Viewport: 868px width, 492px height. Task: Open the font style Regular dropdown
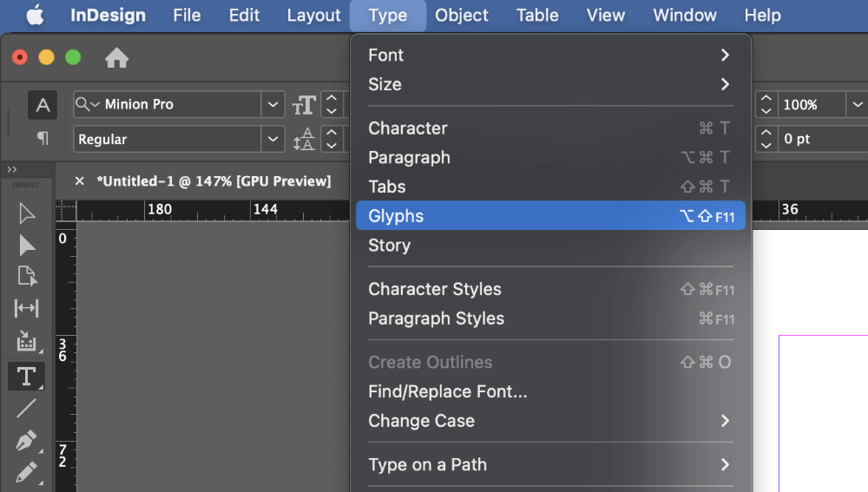273,139
